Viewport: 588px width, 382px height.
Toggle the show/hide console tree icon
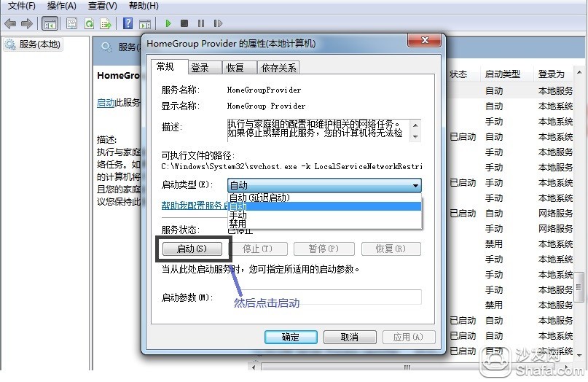tap(50, 23)
